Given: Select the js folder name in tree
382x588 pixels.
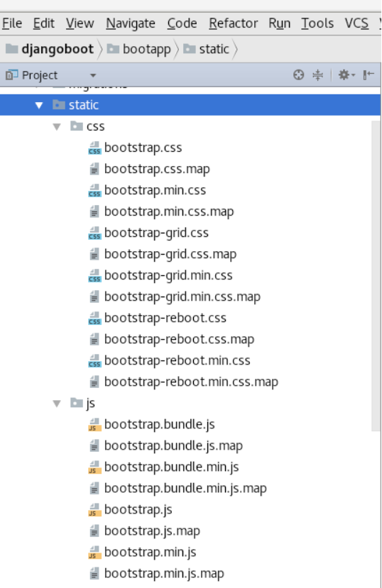Looking at the screenshot, I should (x=90, y=404).
